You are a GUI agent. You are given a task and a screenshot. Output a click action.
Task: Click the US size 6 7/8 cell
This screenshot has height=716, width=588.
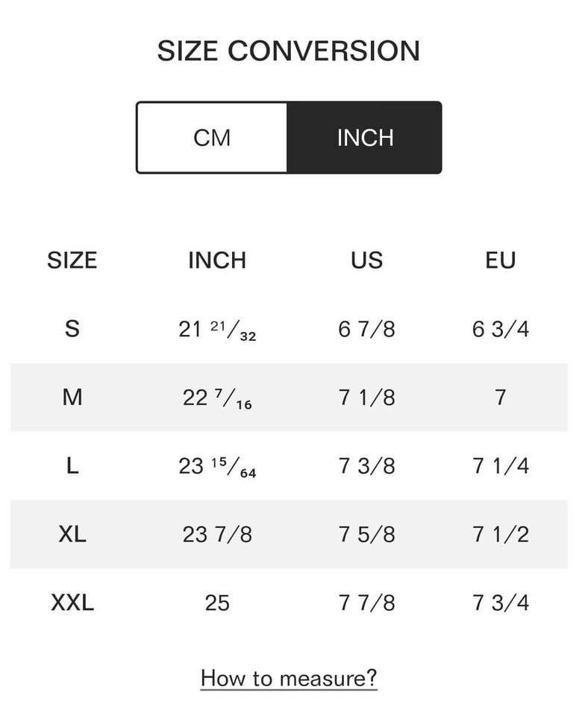[x=366, y=329]
